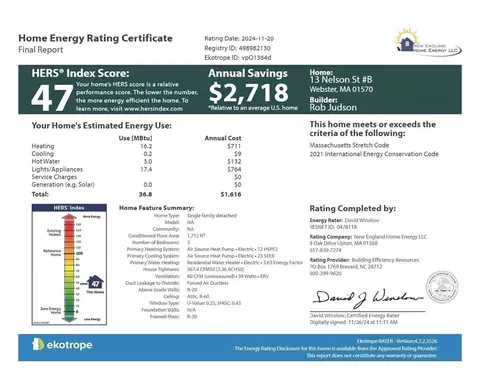The width and height of the screenshot is (480, 371).
Task: Click the 'Reference Home' label on scale
Action: (52, 252)
